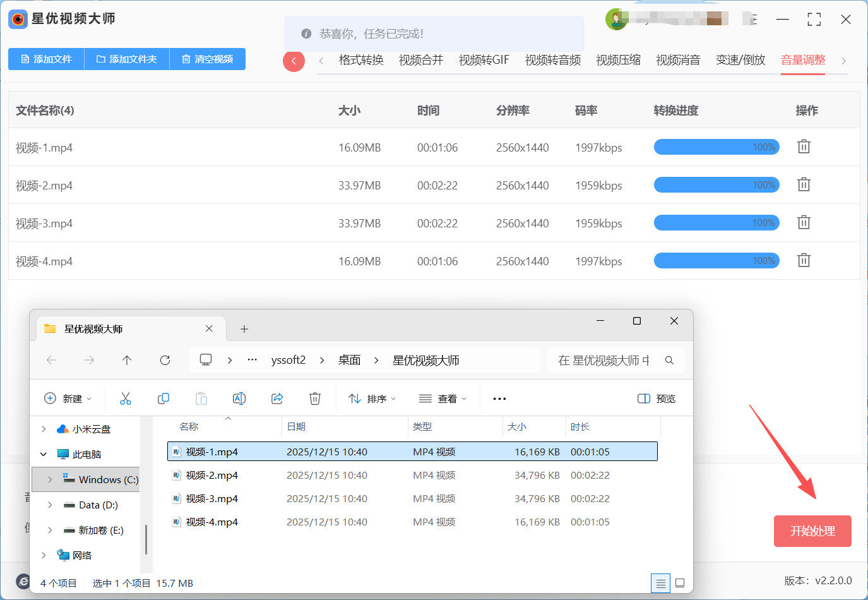Switch to the 视频压缩 tab

[618, 60]
